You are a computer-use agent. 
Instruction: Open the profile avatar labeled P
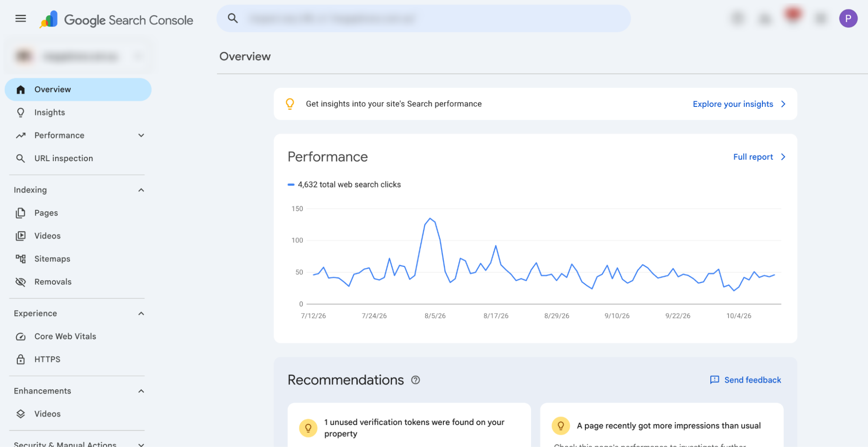click(x=848, y=19)
